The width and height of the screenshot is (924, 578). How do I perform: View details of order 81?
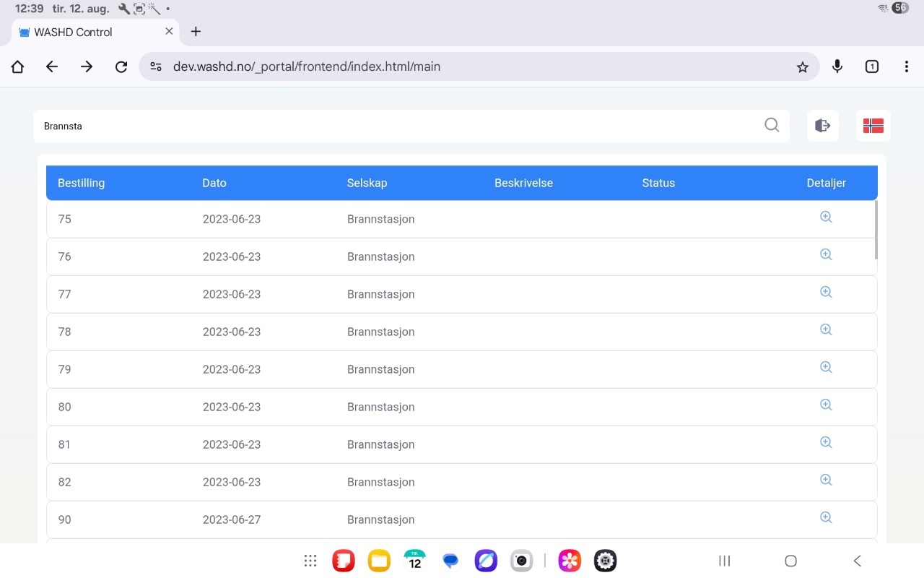click(826, 442)
